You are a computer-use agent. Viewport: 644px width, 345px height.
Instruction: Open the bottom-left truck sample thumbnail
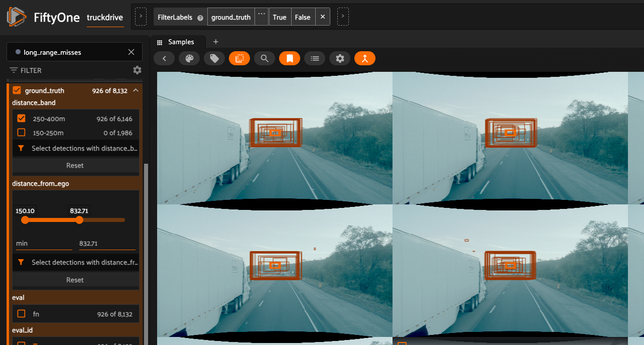pyautogui.click(x=275, y=271)
